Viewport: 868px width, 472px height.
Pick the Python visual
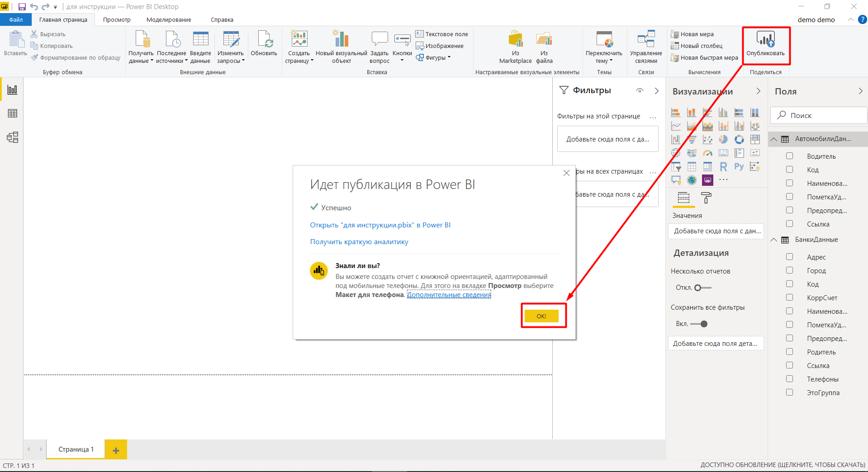[x=739, y=166]
